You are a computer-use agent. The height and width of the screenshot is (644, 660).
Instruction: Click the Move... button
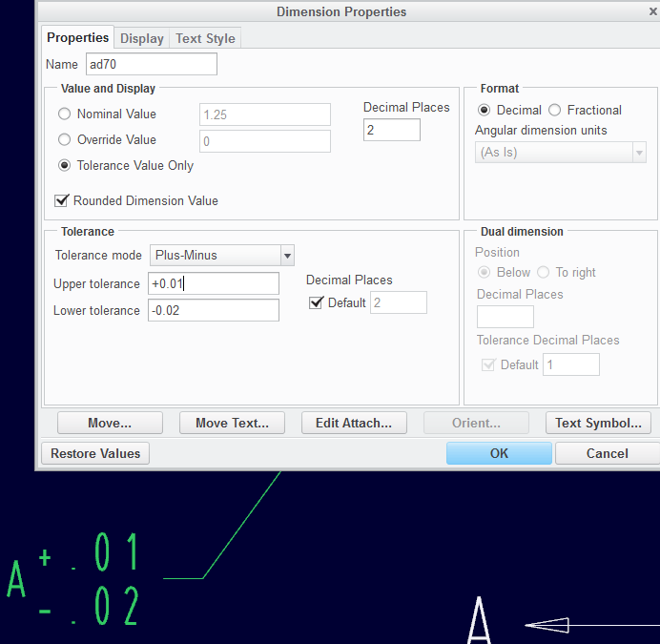click(110, 423)
